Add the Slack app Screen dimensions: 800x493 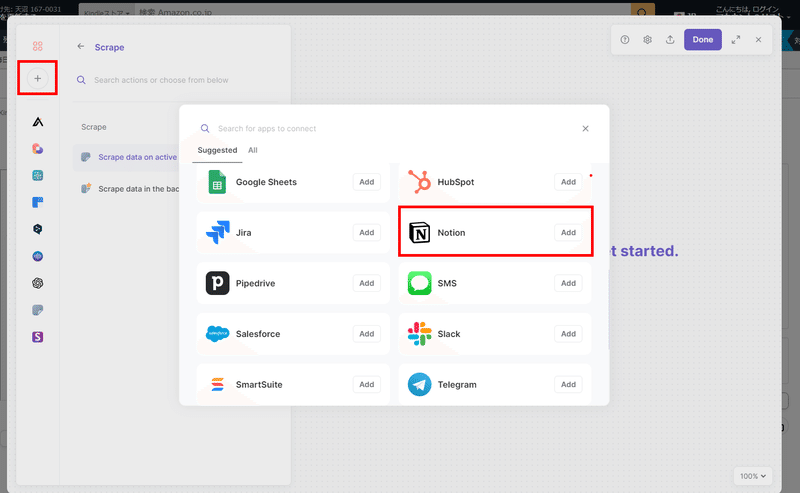click(x=568, y=334)
